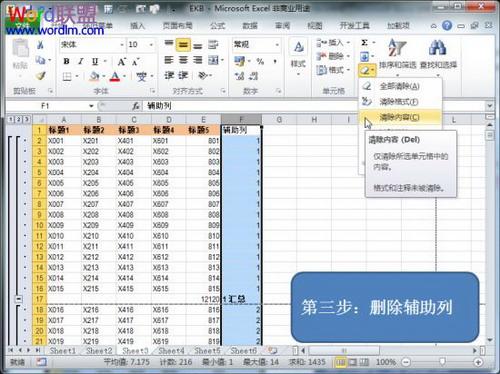The image size is (500, 374).
Task: Increase font size with large A icon
Action: (x=121, y=62)
